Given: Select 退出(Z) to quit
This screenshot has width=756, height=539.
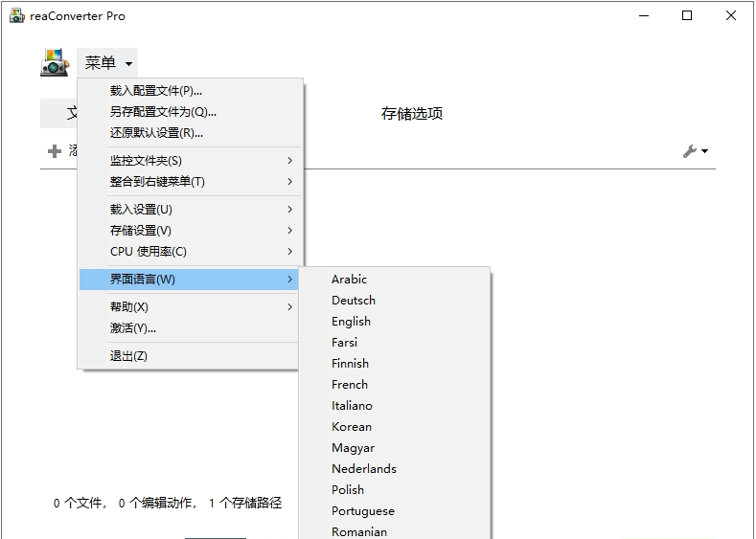Looking at the screenshot, I should pyautogui.click(x=190, y=356).
